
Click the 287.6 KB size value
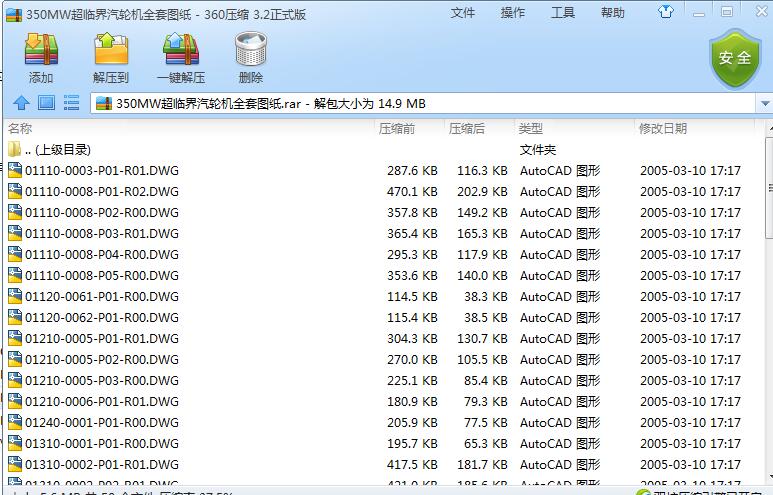(412, 171)
